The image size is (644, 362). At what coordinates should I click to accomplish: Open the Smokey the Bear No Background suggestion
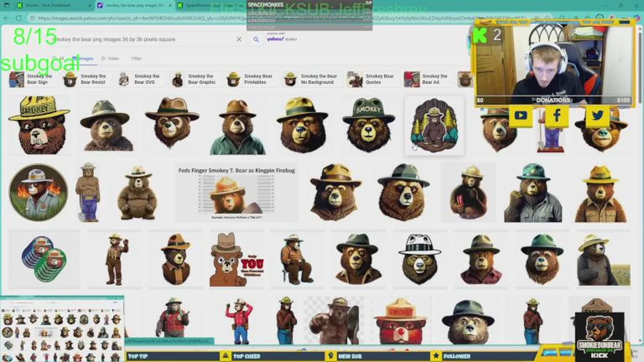click(310, 79)
